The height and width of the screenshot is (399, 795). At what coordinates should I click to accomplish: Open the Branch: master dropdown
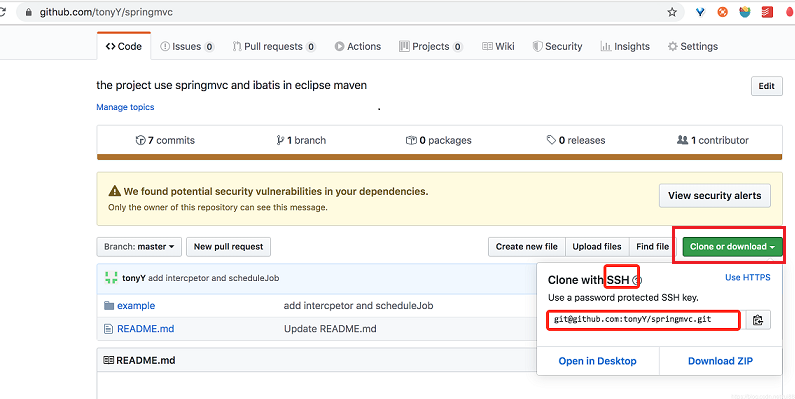[139, 247]
